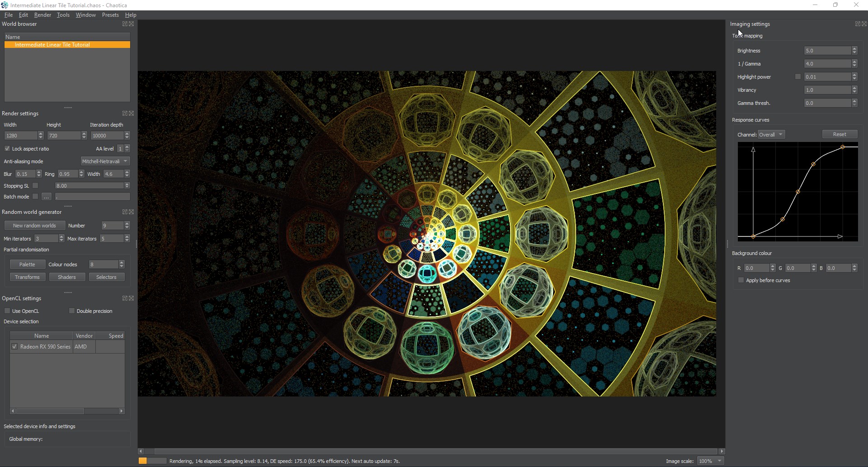Close the Render settings panel

(131, 113)
